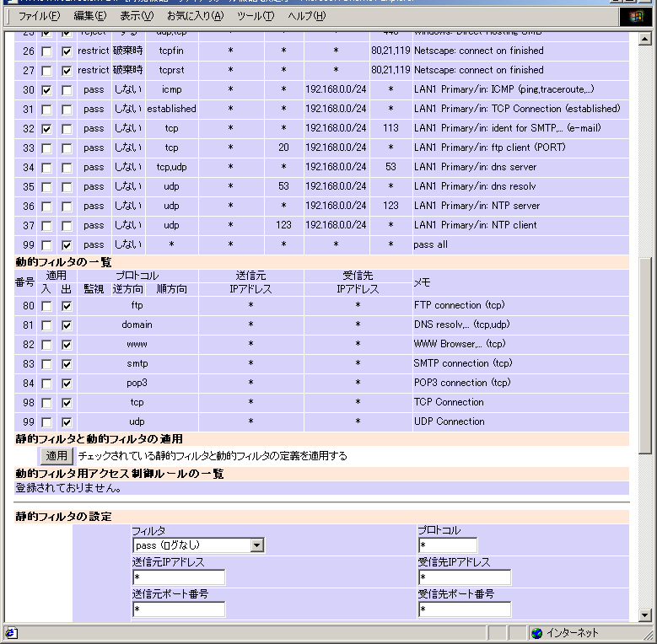Click the 送信元IPアドレス text field
Image resolution: width=657 pixels, height=644 pixels.
(178, 577)
